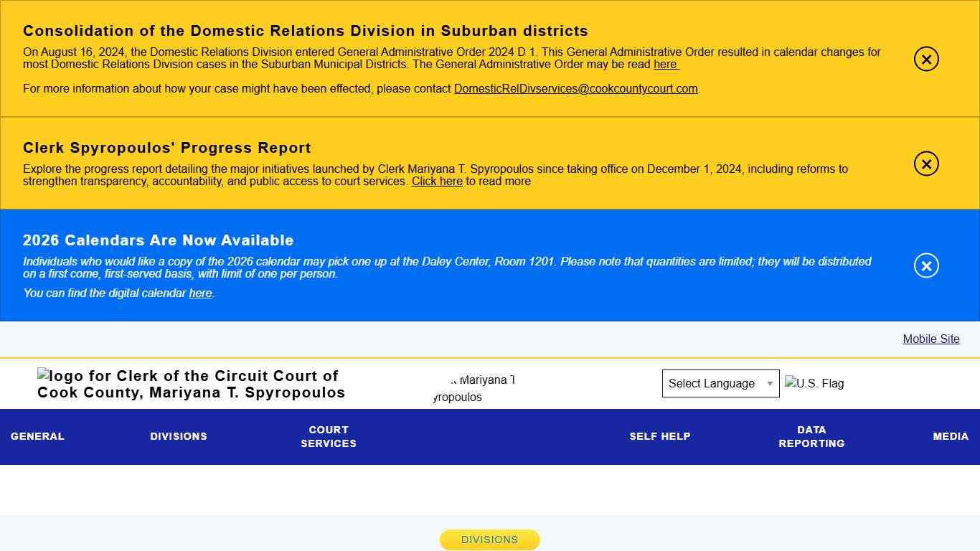Open the DATA REPORTING menu
Screen dimensions: 980x551
coord(811,437)
